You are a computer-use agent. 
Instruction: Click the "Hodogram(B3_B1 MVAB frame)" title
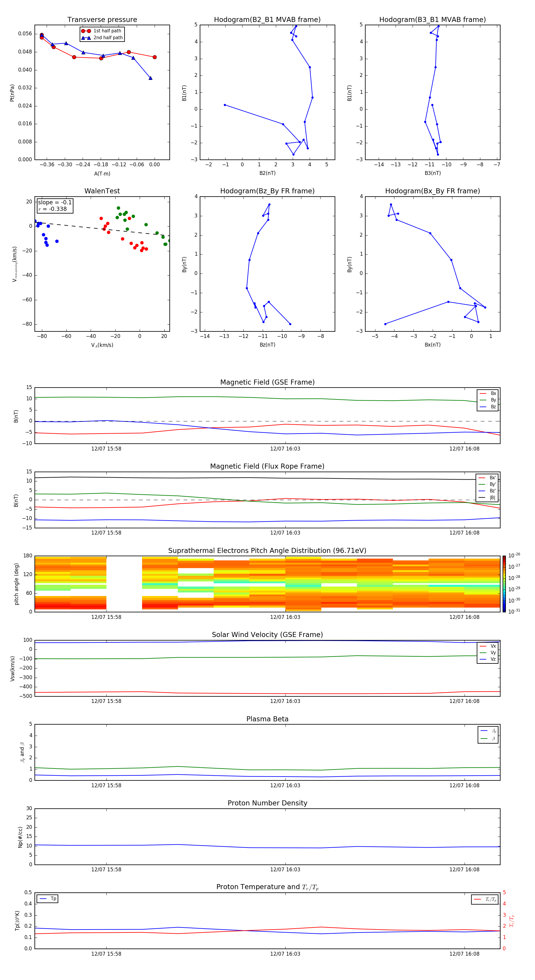[x=432, y=19]
